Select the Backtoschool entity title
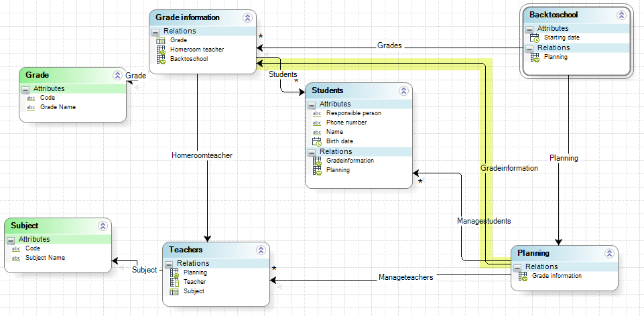The height and width of the screenshot is (316, 644). [554, 15]
